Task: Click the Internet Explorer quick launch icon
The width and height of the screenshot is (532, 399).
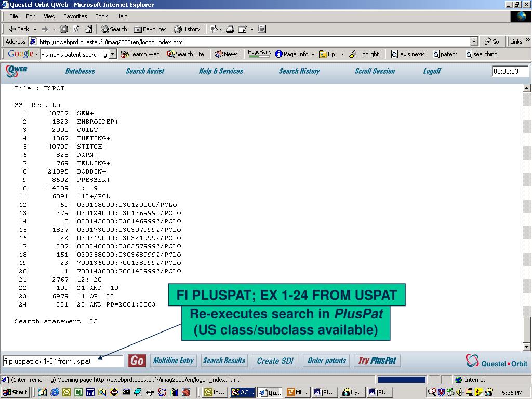Action: [54, 393]
